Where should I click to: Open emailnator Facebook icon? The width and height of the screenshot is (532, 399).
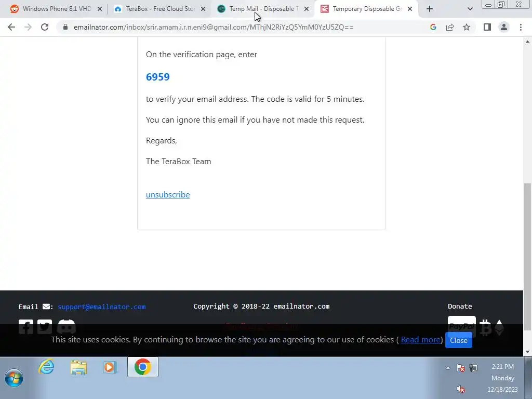click(x=26, y=327)
